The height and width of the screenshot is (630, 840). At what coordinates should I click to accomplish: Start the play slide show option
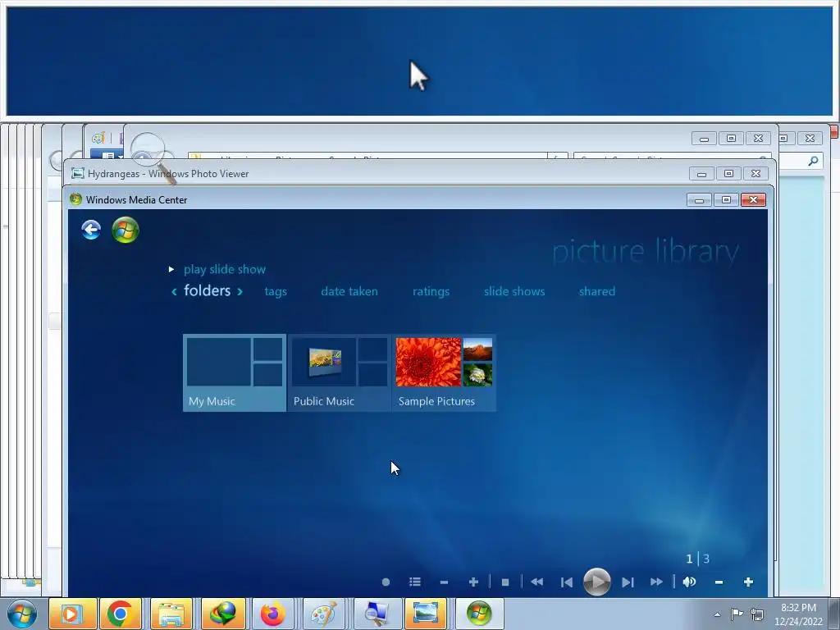225,269
